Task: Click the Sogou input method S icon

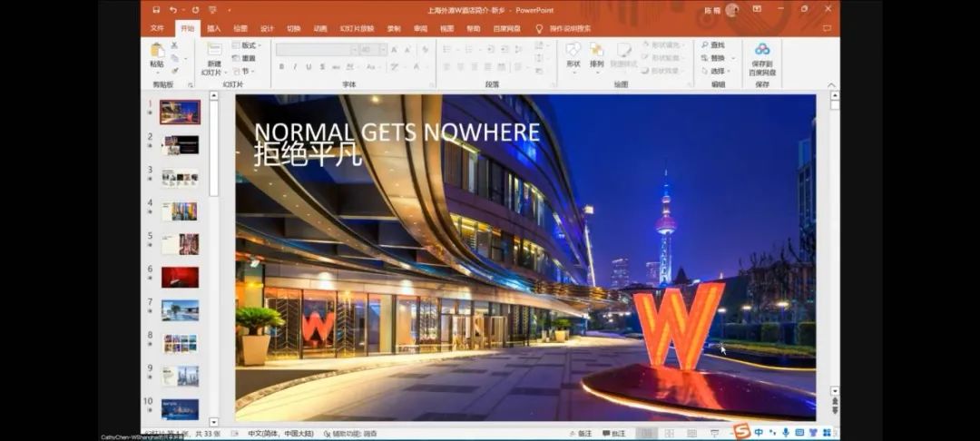Action: click(x=741, y=431)
